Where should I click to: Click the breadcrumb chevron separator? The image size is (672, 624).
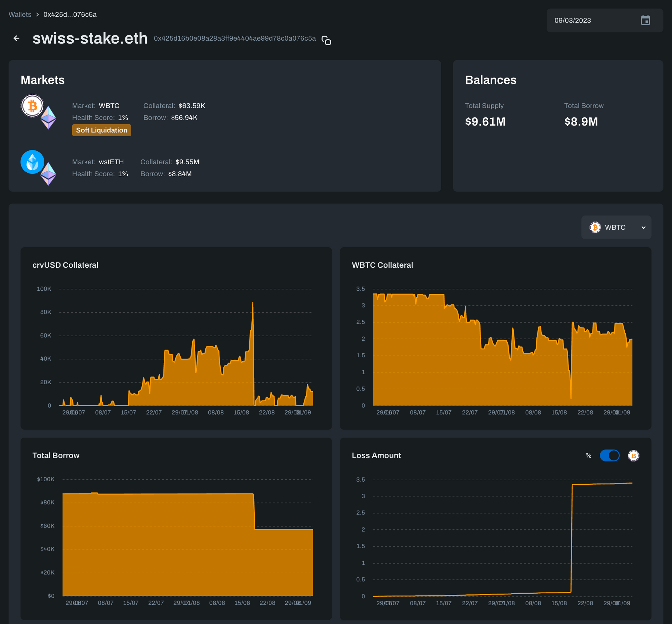[x=38, y=14]
